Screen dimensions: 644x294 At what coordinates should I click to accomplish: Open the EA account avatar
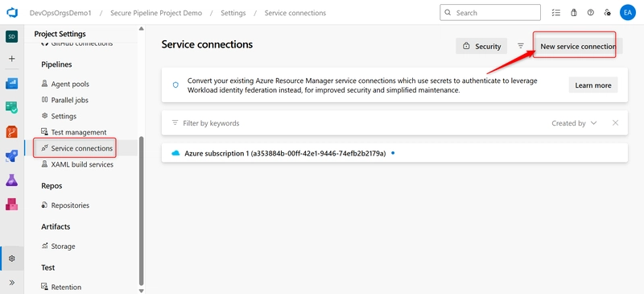click(628, 13)
